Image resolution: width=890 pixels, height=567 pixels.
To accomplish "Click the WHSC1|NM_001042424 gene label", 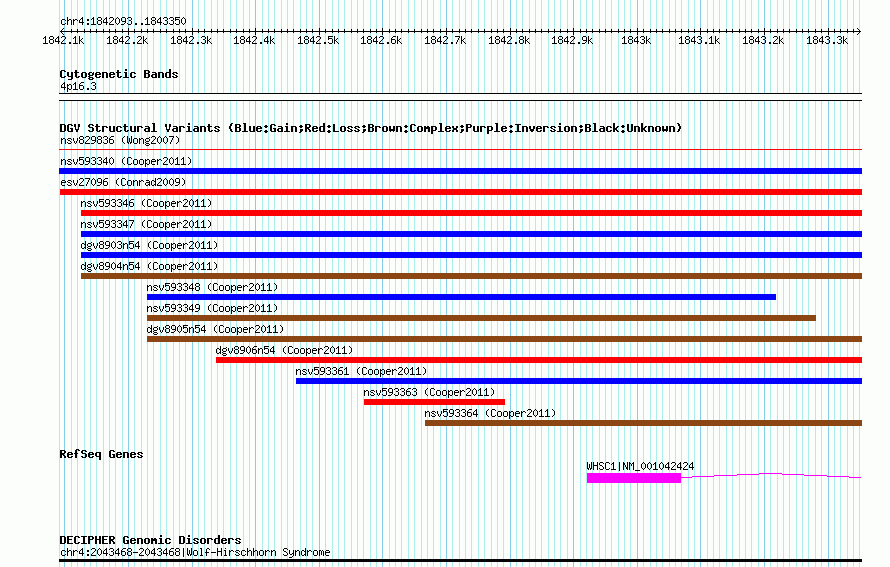I will [x=640, y=466].
